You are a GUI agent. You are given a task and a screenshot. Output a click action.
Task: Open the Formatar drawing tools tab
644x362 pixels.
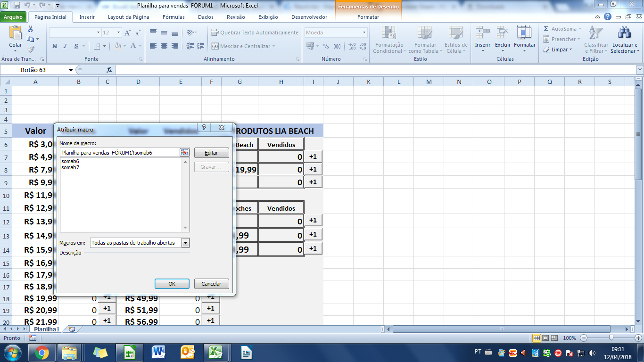(x=368, y=17)
